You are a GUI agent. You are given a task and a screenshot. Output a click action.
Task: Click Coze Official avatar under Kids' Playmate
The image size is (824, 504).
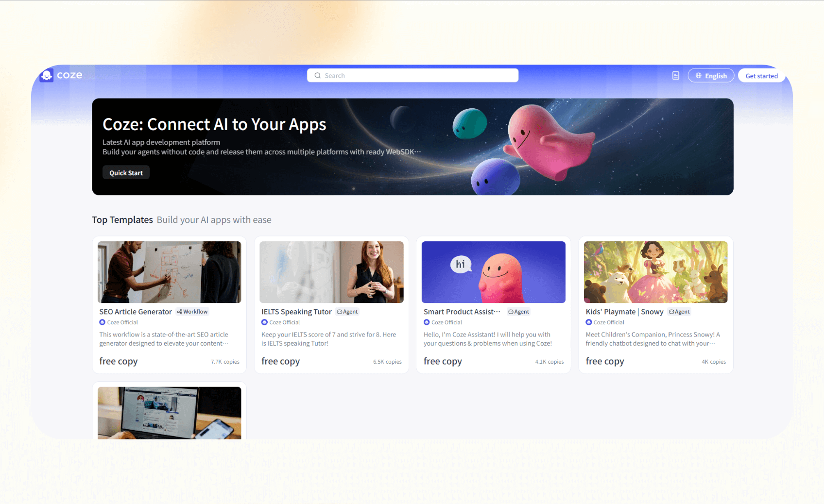click(x=589, y=322)
